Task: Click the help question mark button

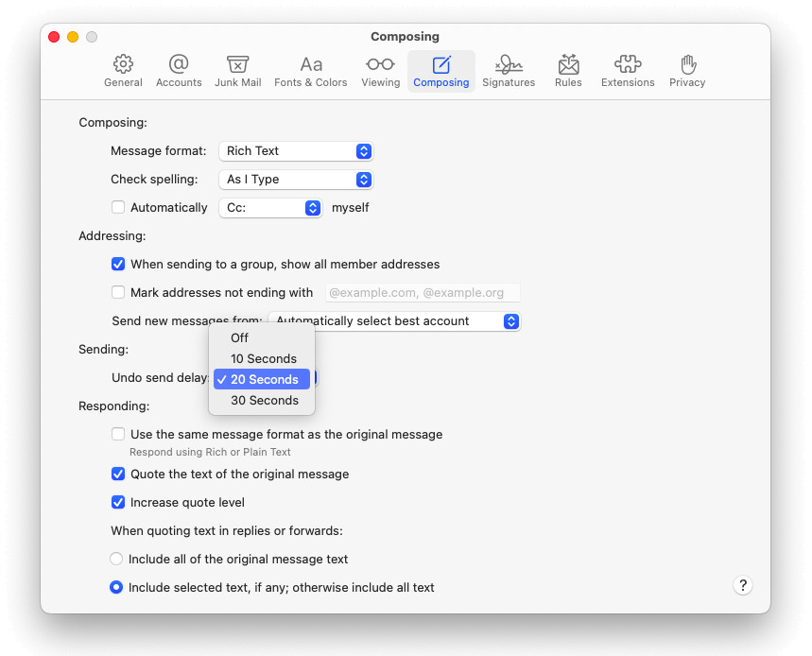Action: (x=743, y=586)
